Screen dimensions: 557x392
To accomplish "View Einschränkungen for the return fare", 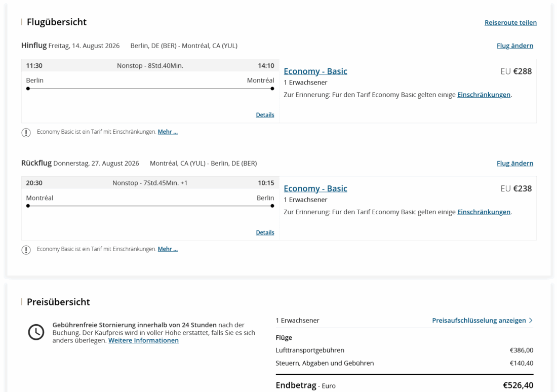I will coord(484,212).
